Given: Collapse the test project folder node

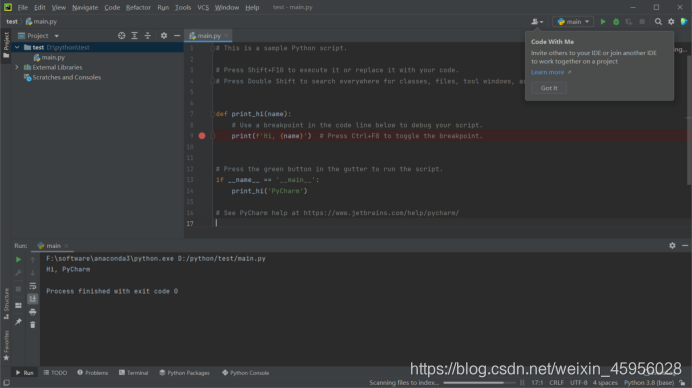Looking at the screenshot, I should click(17, 47).
